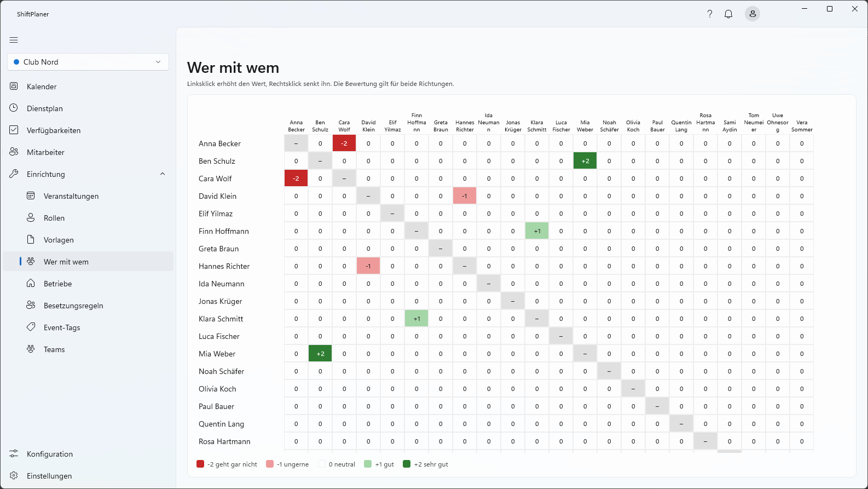
Task: Increase Ben Schulz and Mia Weber +2 cell
Action: (585, 161)
